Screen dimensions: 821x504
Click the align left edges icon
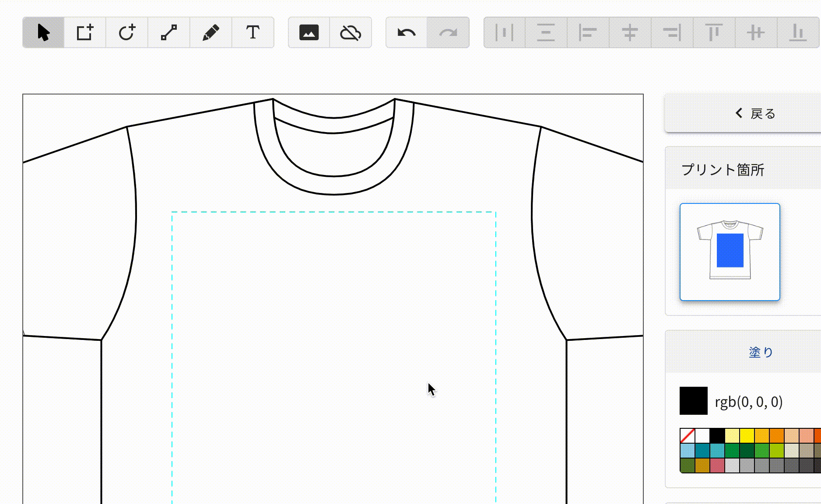(x=587, y=33)
